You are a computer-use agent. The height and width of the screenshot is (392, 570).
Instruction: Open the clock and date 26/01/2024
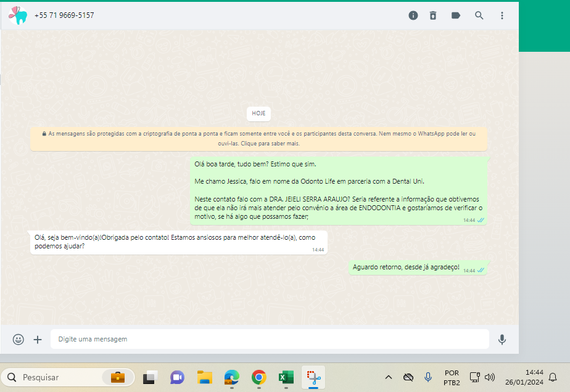pyautogui.click(x=524, y=377)
